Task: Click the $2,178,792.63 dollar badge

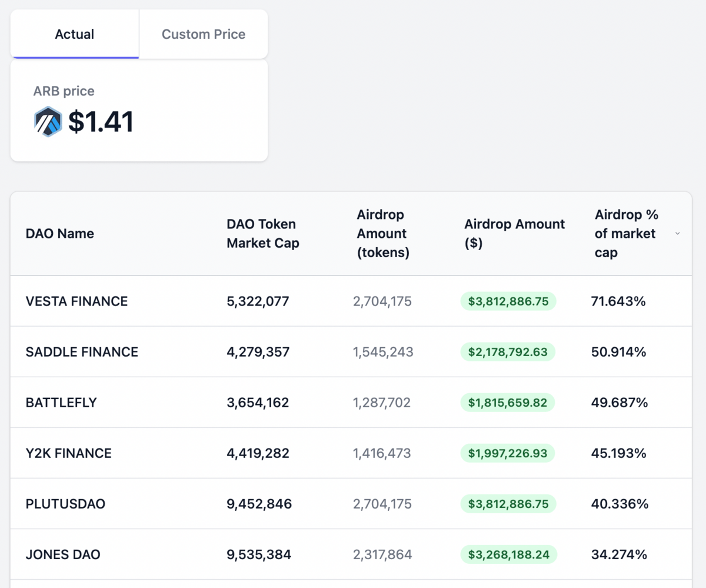Action: (508, 352)
